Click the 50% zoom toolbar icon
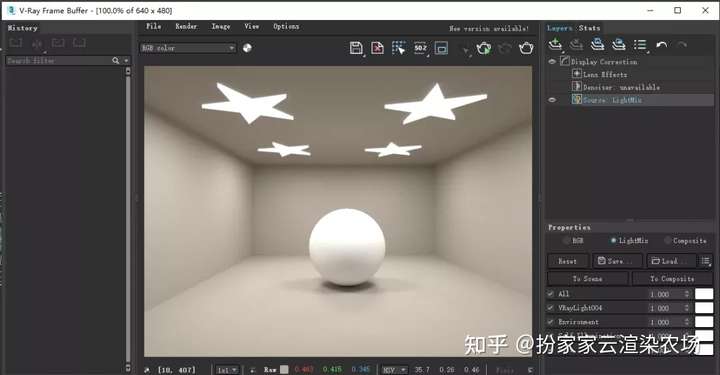720x375 pixels. pos(420,48)
